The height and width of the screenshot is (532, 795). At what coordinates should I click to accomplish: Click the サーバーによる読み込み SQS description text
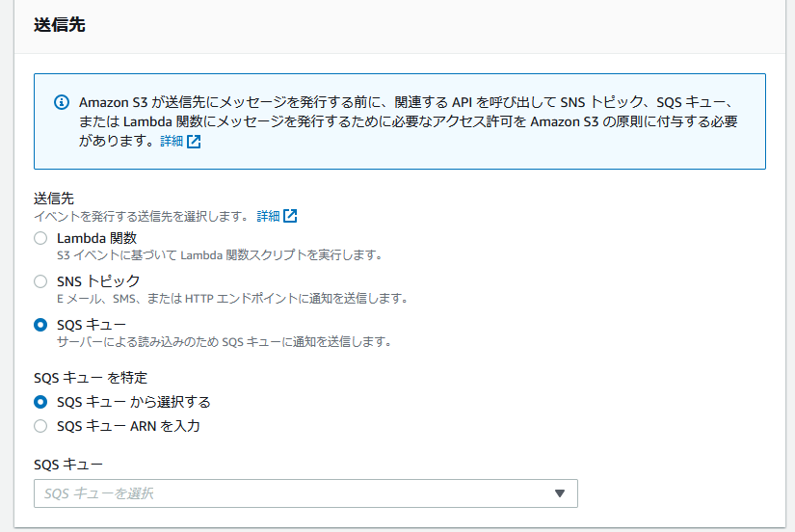(225, 342)
